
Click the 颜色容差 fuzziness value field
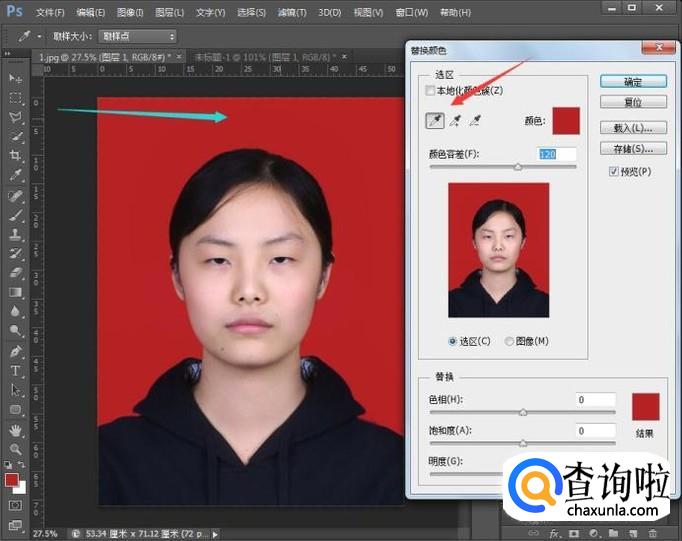557,154
